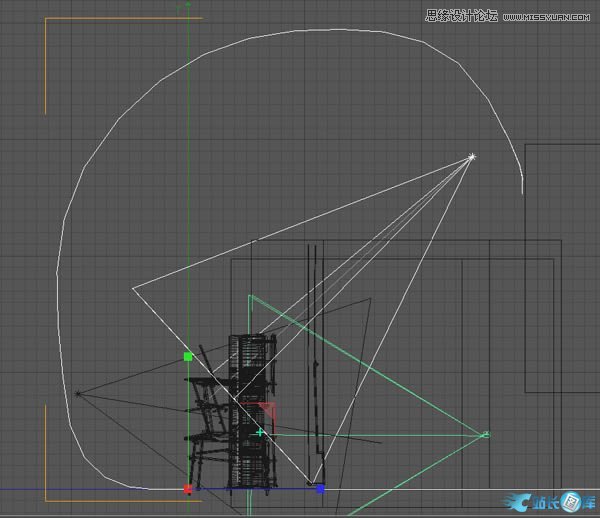Viewport: 600px width, 518px height.
Task: Grab the green square gizmo handle
Action: pos(188,356)
